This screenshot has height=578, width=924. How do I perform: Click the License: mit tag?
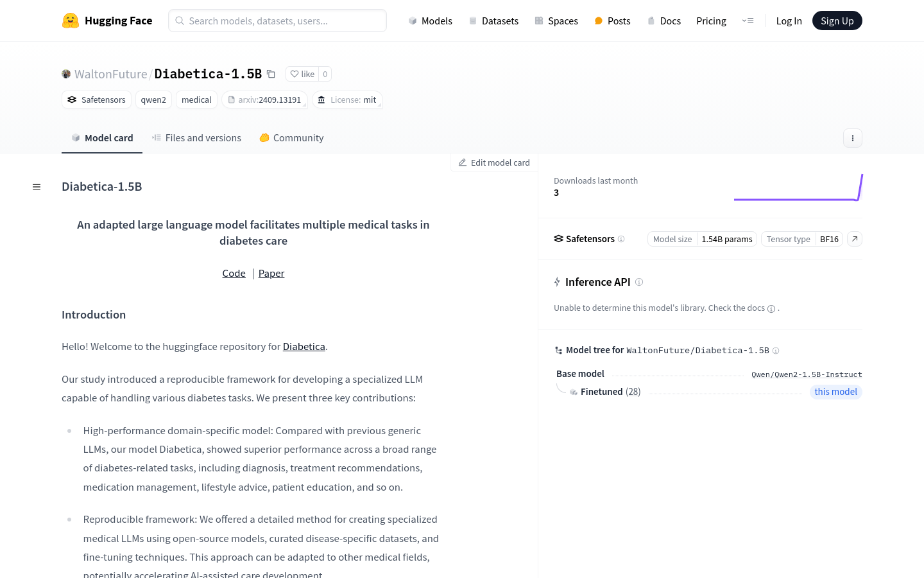pyautogui.click(x=347, y=100)
